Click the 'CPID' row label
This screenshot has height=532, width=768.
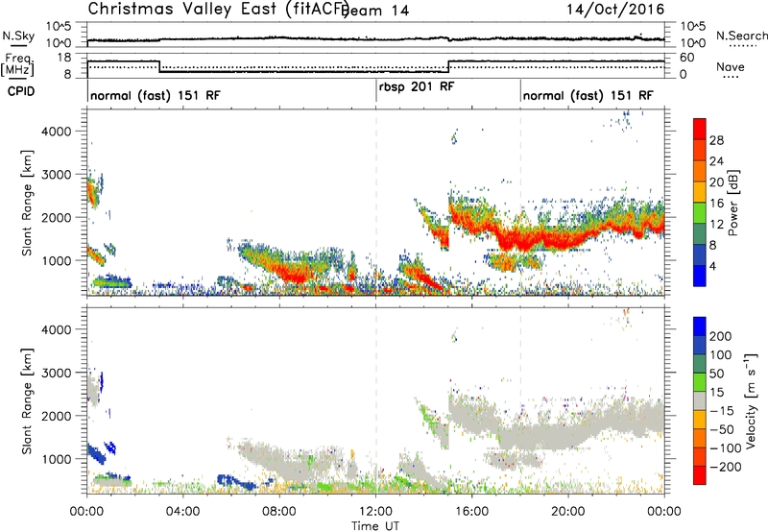pyautogui.click(x=20, y=91)
